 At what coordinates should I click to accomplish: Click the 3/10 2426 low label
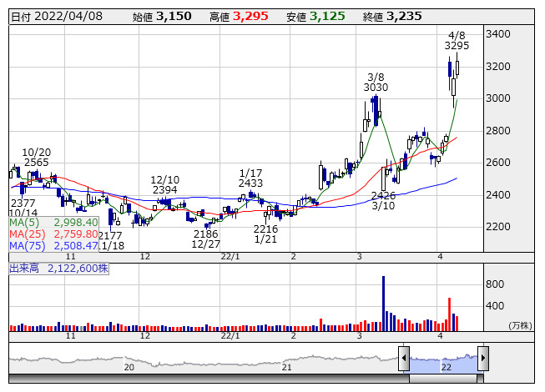click(383, 200)
